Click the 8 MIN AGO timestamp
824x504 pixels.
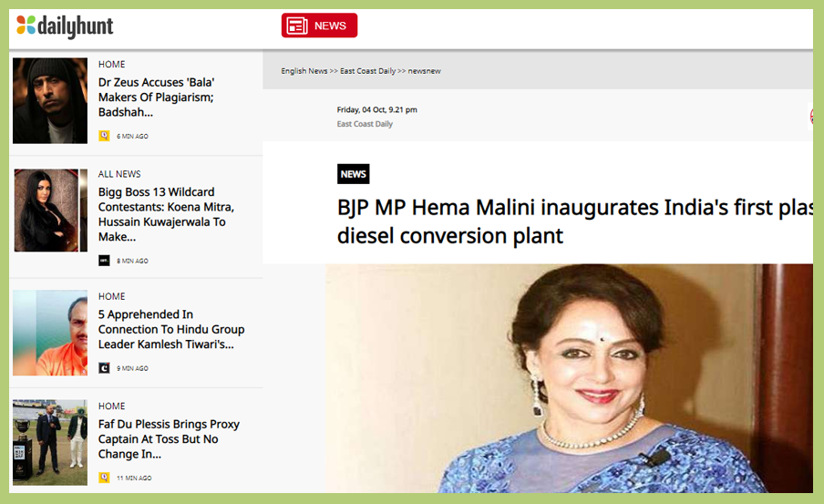click(132, 261)
